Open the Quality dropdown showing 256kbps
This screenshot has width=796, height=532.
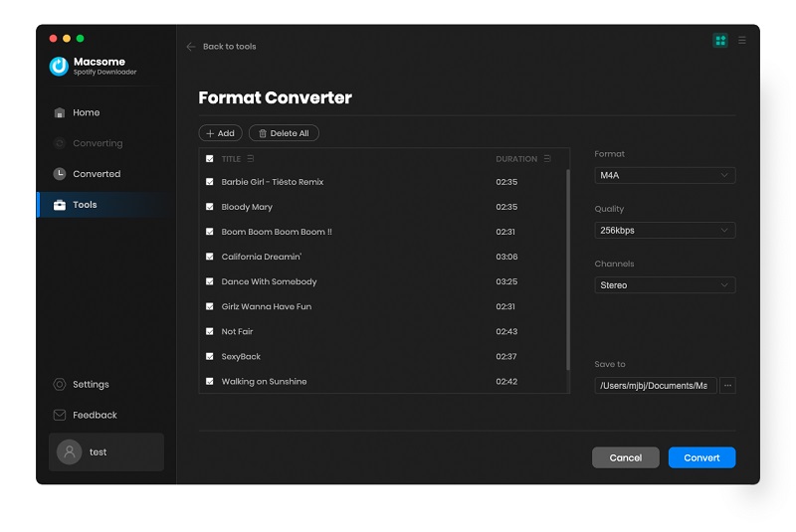click(665, 231)
